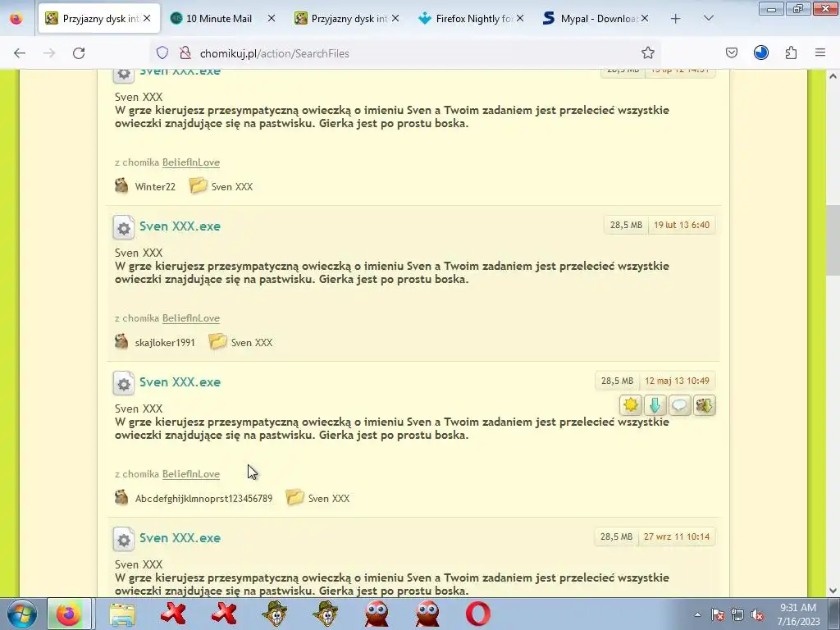Screen dimensions: 840x630
Task: Open BeliefInLove link above Winter22
Action: (x=190, y=162)
